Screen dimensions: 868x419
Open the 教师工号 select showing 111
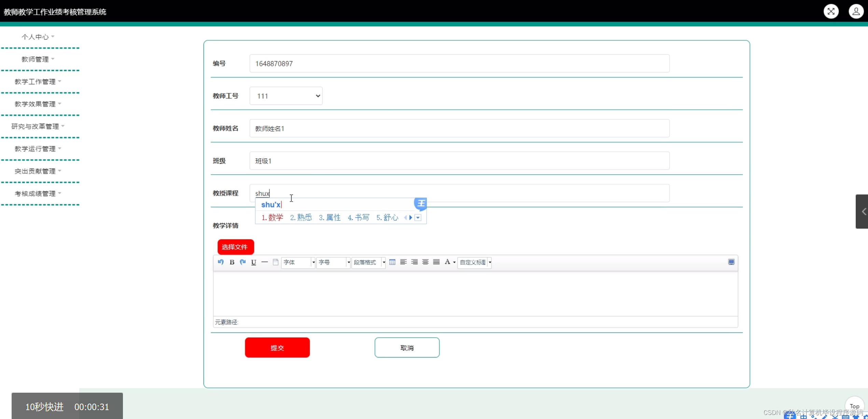coord(286,96)
